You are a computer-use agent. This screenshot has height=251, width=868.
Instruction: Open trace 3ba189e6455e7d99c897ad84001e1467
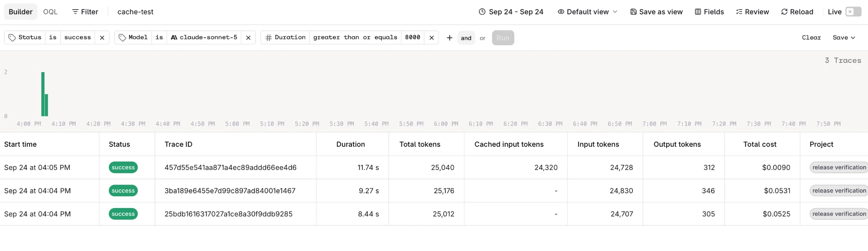click(230, 191)
